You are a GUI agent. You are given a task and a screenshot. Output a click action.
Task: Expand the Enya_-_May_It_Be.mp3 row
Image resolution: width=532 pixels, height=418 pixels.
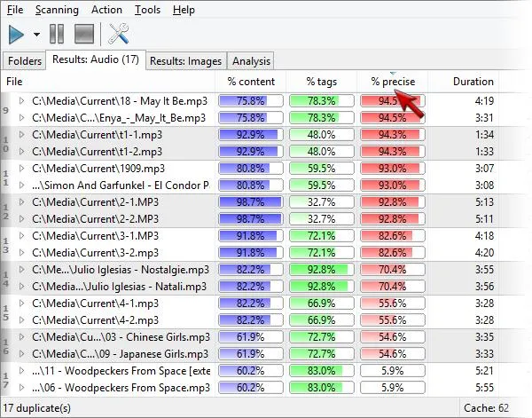click(21, 118)
